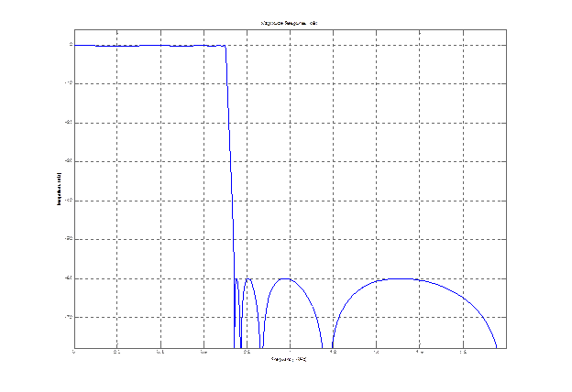Image resolution: width=572 pixels, height=392 pixels.
Task: Click the "-30" vertical axis tick label
Action: [x=69, y=161]
